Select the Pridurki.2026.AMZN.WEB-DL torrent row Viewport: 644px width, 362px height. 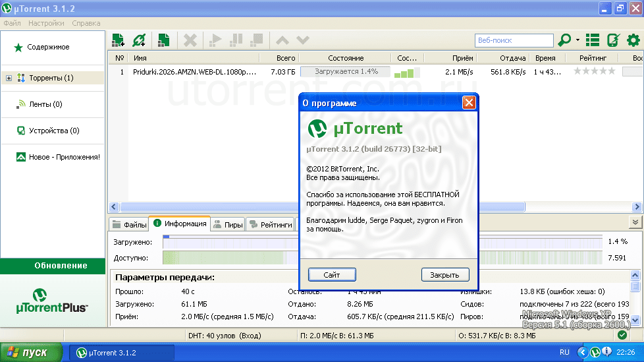376,72
